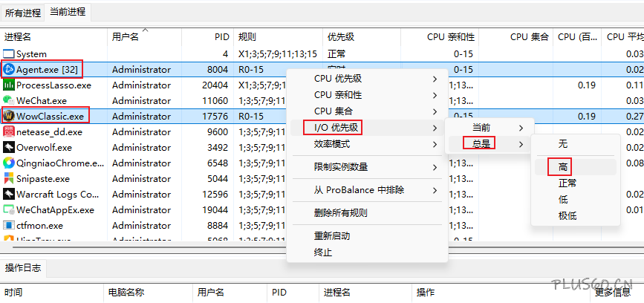Select the ctfmon.exe PID 8884 cell
The height and width of the screenshot is (303, 644).
coord(218,226)
